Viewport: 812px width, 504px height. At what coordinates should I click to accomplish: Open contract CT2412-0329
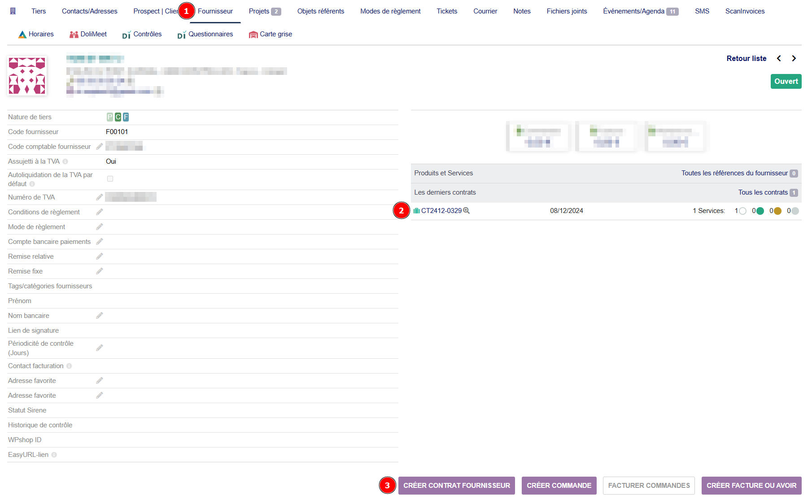[441, 211]
